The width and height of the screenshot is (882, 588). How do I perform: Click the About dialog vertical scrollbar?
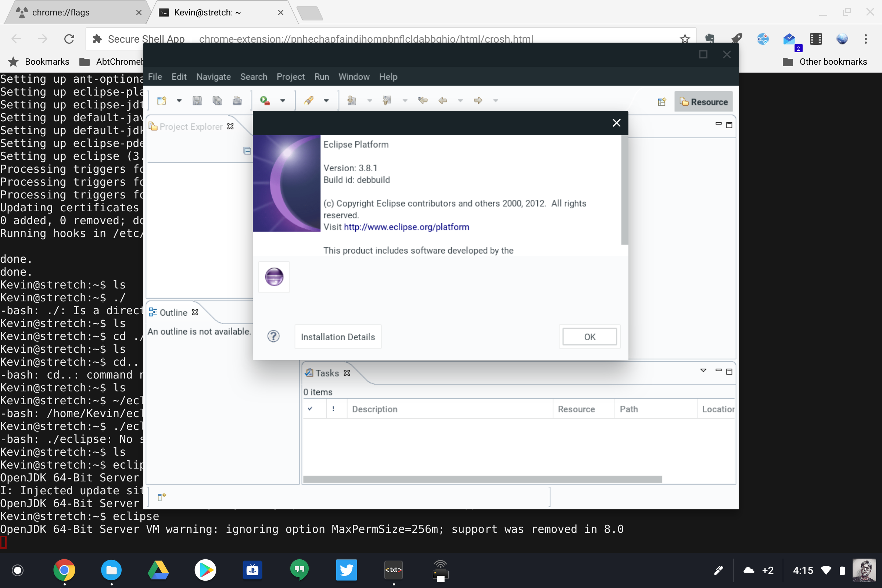[x=624, y=190]
